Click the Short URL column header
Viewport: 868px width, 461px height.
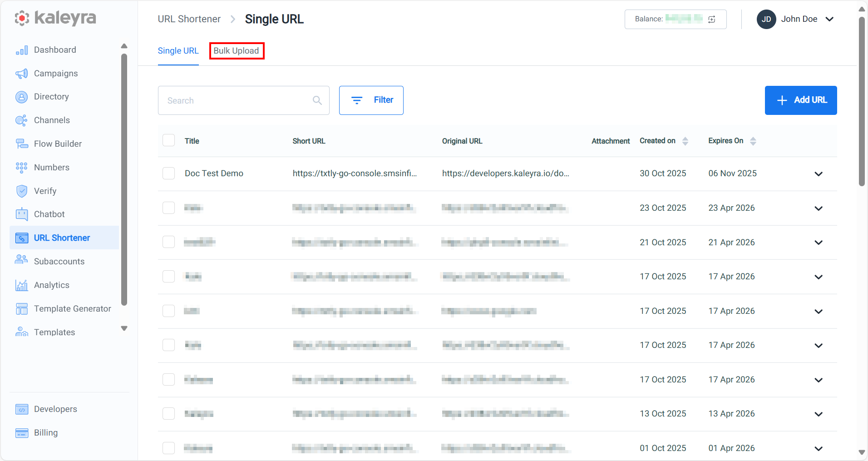(x=309, y=141)
